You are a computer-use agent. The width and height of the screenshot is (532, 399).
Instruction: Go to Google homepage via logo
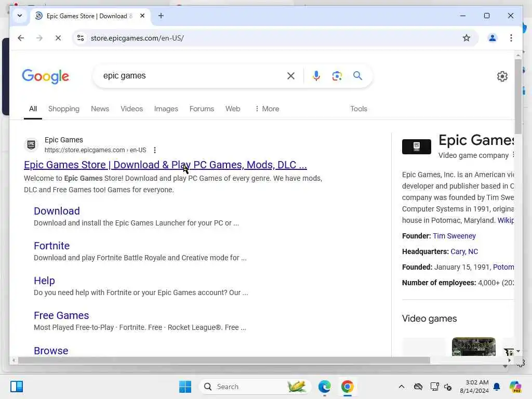tap(46, 76)
